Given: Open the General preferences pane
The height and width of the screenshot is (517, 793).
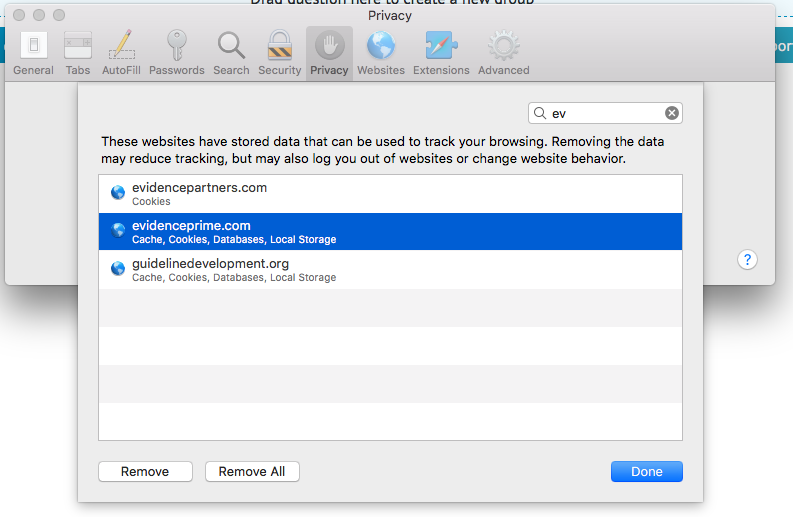Looking at the screenshot, I should [33, 53].
